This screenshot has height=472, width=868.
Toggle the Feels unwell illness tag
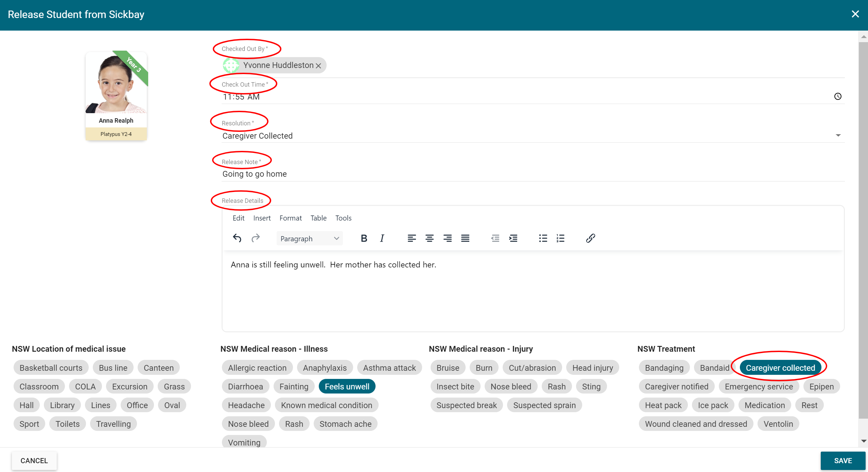(347, 386)
